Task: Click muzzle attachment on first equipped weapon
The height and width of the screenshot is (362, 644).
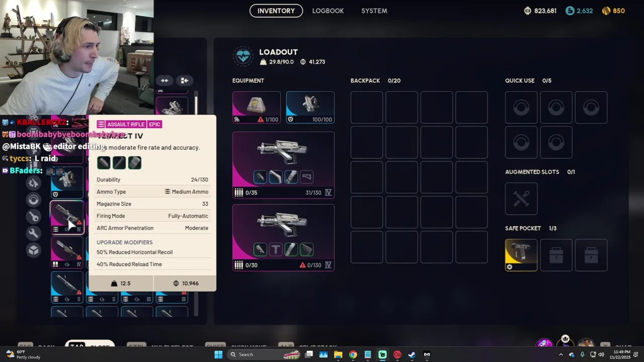Action: coord(260,176)
